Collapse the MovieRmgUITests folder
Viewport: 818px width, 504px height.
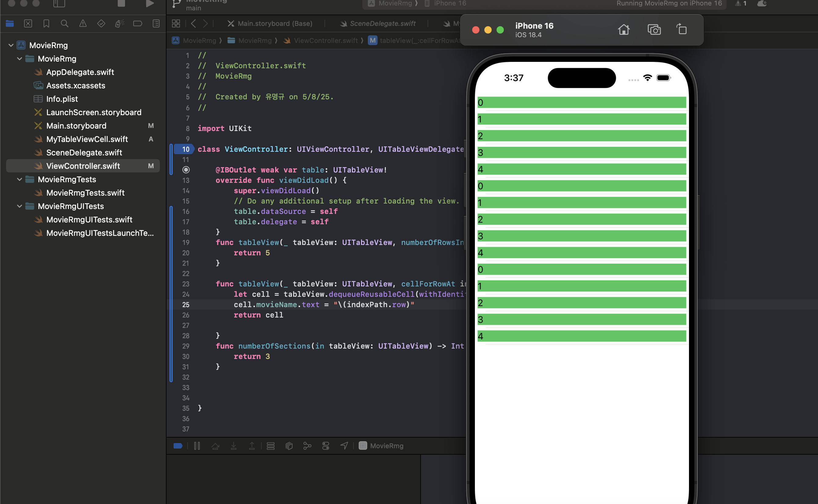pyautogui.click(x=19, y=206)
